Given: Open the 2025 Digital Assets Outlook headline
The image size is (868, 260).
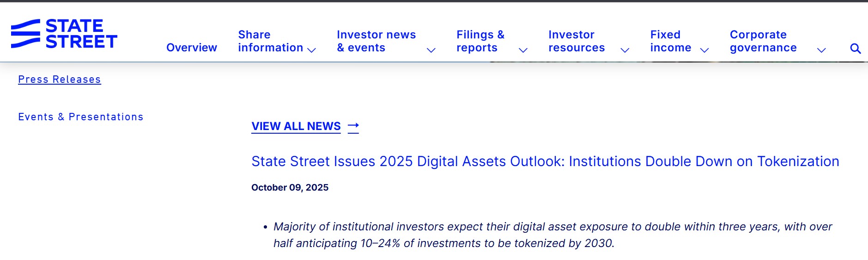Looking at the screenshot, I should 545,161.
